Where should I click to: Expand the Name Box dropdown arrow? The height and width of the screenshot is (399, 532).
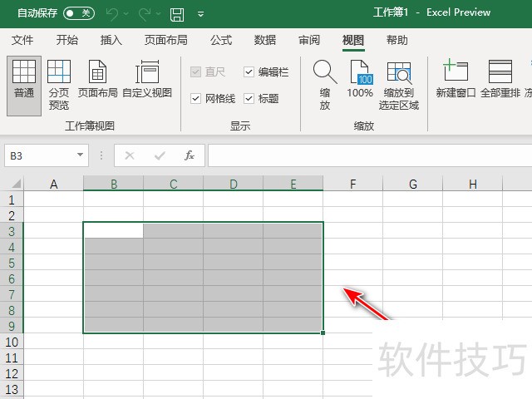pyautogui.click(x=80, y=155)
